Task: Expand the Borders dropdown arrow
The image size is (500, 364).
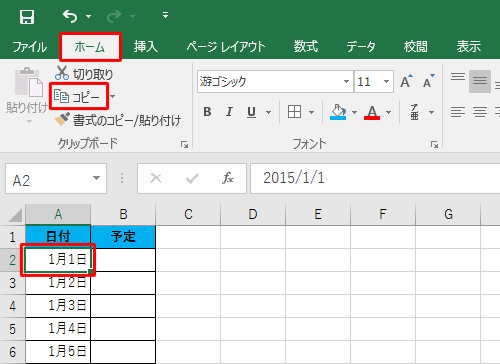Action: pyautogui.click(x=311, y=112)
